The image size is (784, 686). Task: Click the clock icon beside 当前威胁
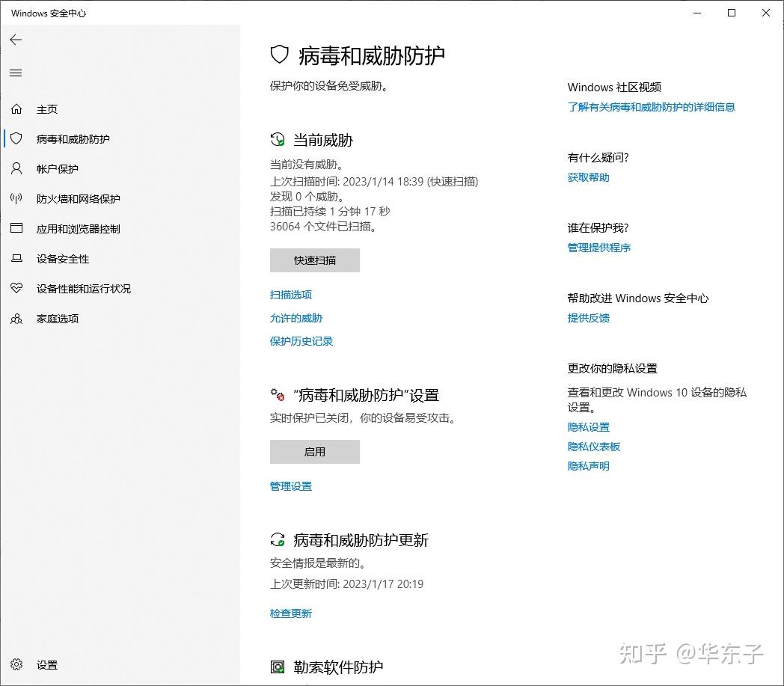(x=278, y=139)
